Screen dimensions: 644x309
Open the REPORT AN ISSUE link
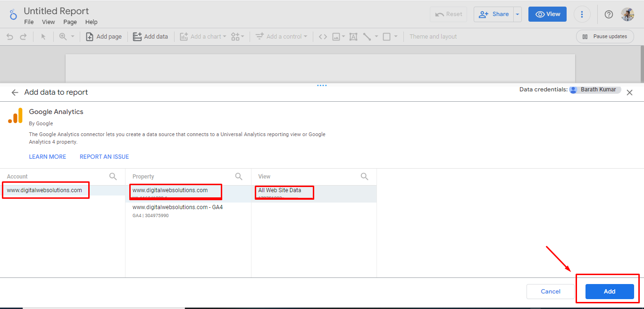[104, 156]
